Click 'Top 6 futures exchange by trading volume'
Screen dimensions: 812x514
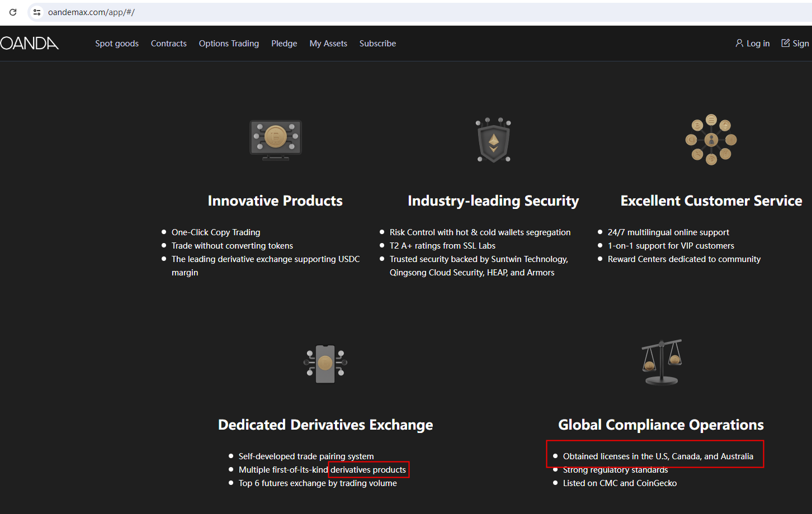[x=318, y=483]
